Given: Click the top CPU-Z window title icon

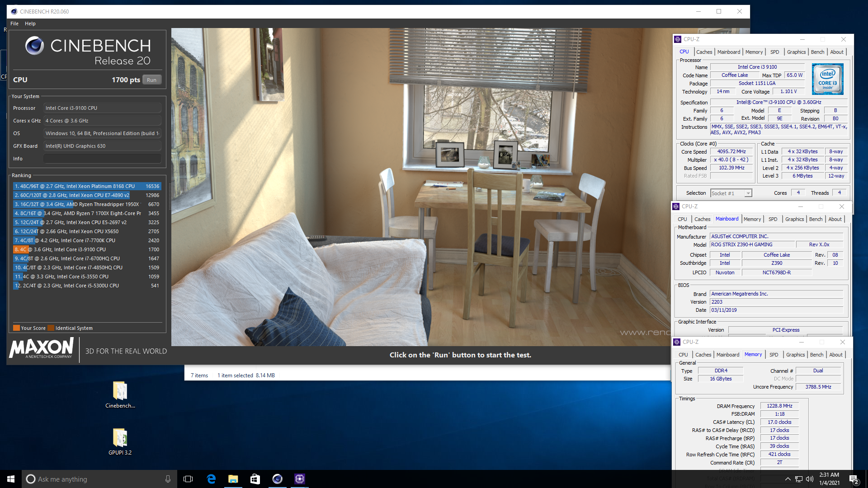Looking at the screenshot, I should 678,39.
